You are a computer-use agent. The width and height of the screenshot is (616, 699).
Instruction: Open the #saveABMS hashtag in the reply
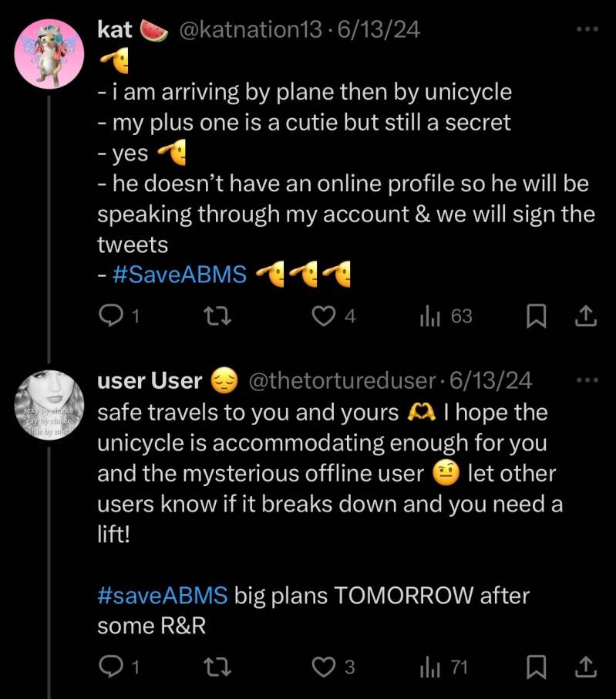point(163,596)
